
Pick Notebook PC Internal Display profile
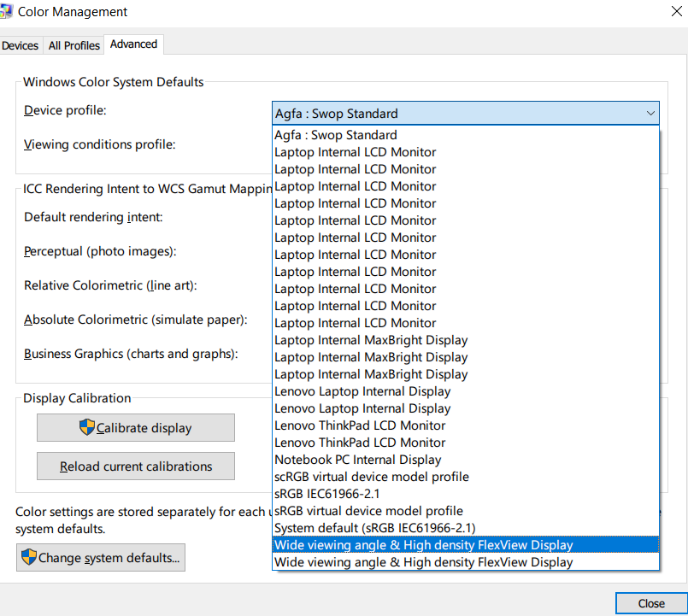coord(466,460)
